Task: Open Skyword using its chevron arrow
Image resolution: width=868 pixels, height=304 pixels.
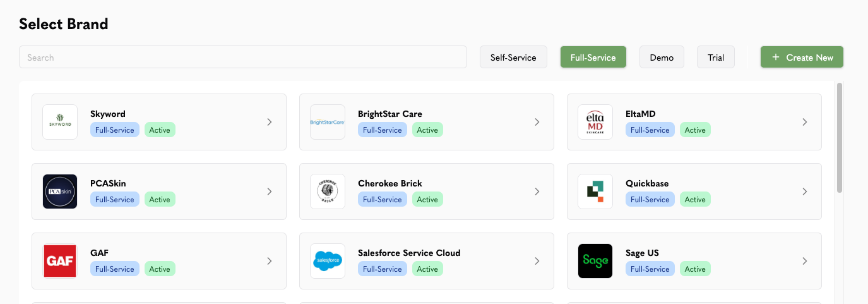Action: click(270, 122)
